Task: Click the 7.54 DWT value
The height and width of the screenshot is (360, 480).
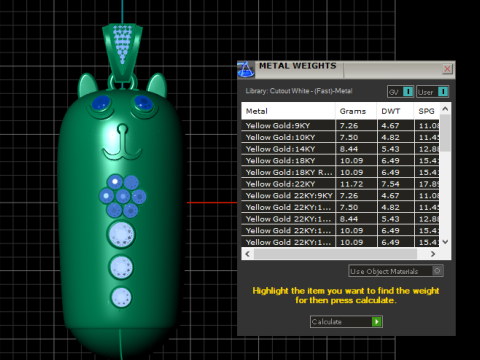Action: tap(390, 184)
